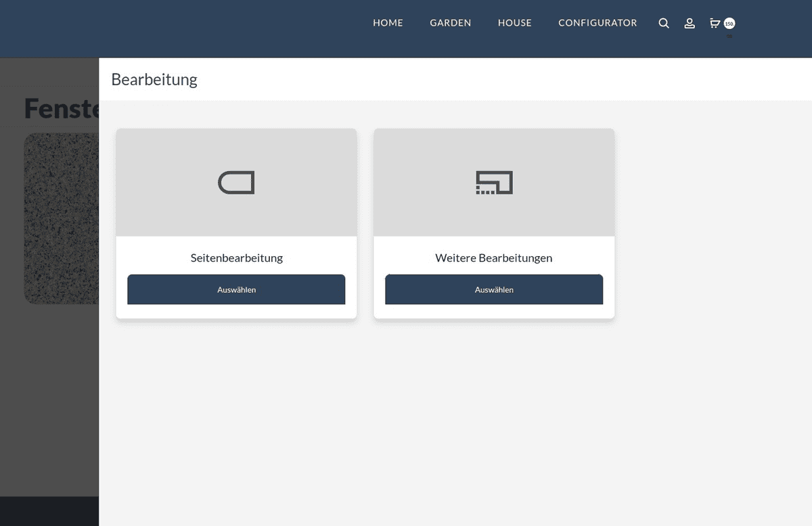812x526 pixels.
Task: Click the cart item count badge
Action: point(729,24)
